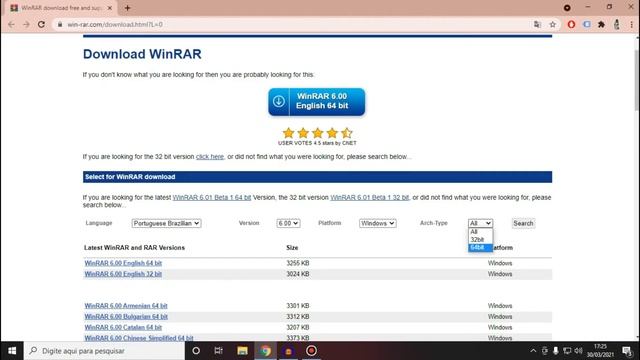640x360 pixels.
Task: Click the taskbar clock showing 17:25
Action: click(600, 351)
